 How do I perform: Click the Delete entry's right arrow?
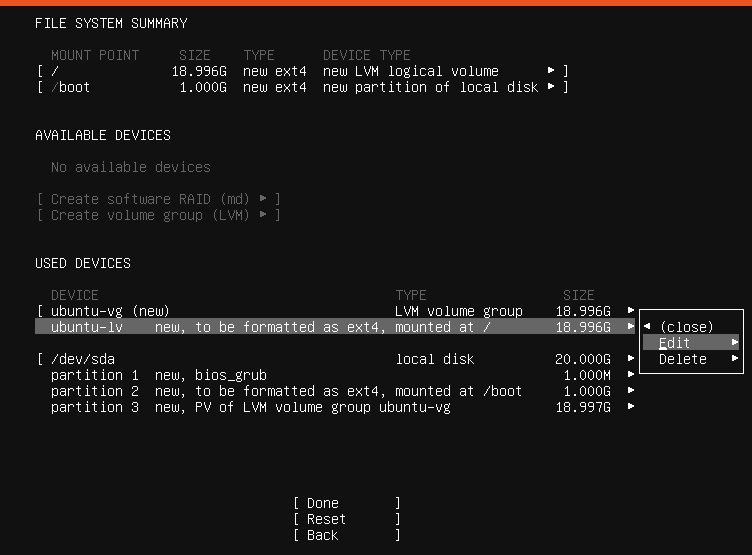click(x=734, y=358)
